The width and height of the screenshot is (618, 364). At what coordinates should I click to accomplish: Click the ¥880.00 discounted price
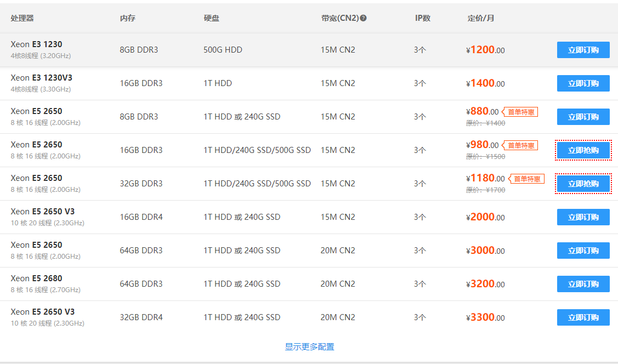[x=482, y=111]
